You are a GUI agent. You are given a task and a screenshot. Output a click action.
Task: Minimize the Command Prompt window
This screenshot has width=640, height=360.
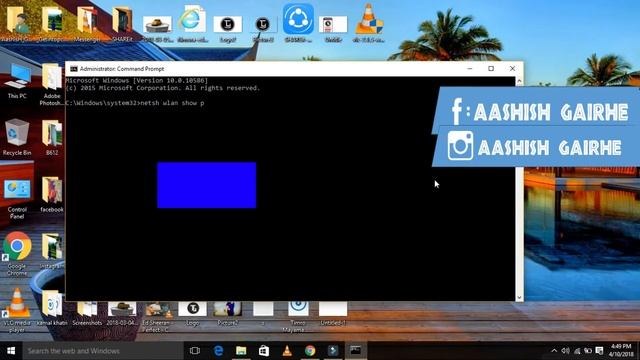click(470, 69)
